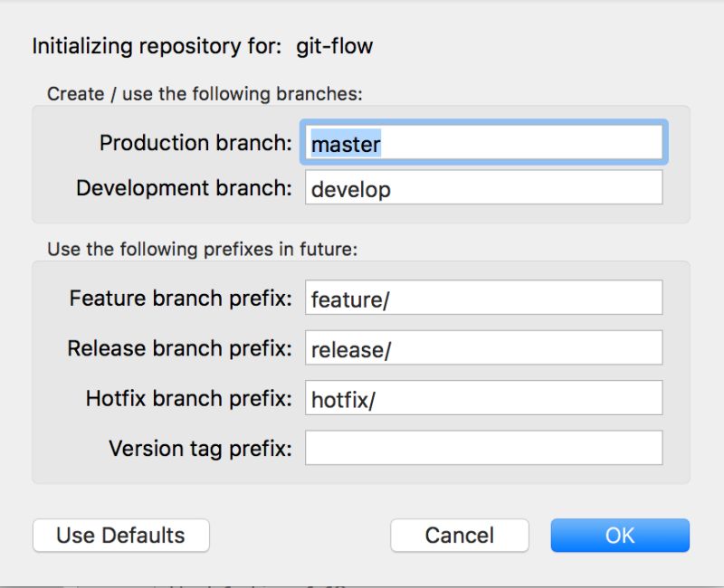
Task: Select the Development branch input field
Action: tap(484, 189)
